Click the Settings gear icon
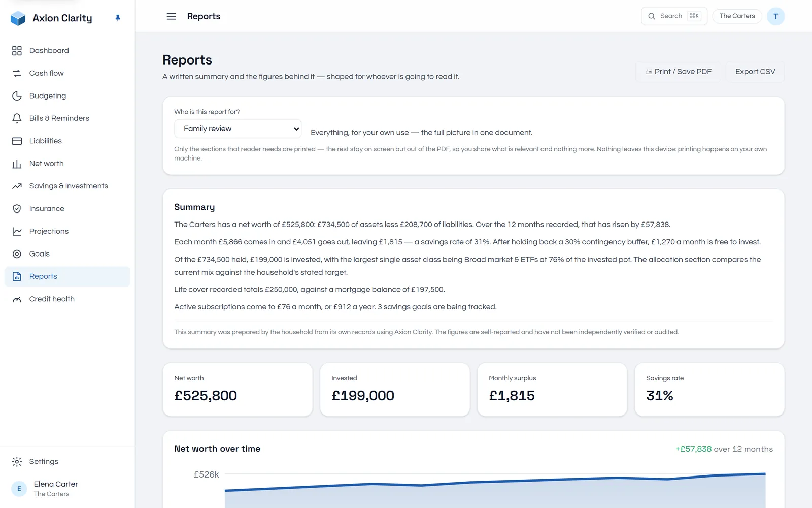Viewport: 812px width, 508px height. pos(17,462)
